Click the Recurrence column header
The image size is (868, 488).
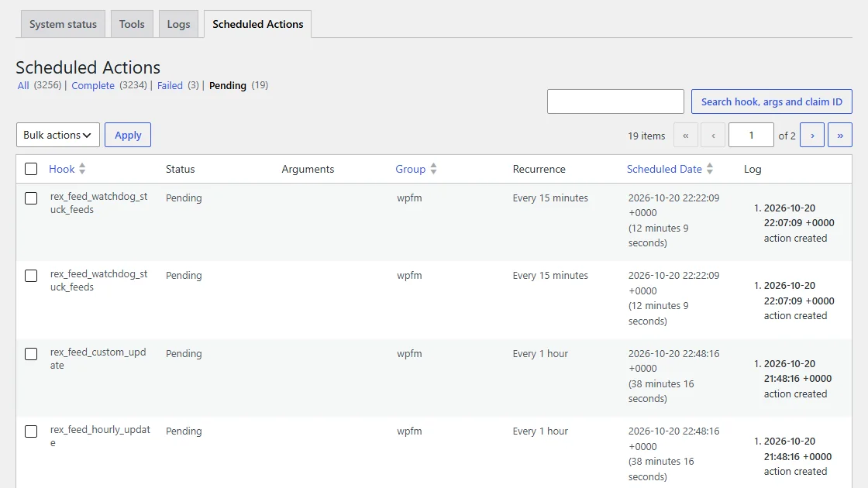pos(539,170)
